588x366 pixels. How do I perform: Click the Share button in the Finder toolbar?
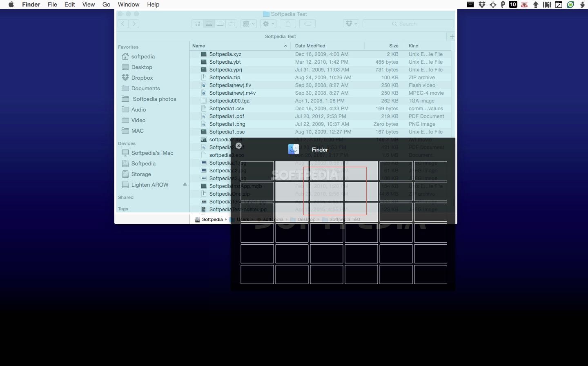tap(288, 24)
